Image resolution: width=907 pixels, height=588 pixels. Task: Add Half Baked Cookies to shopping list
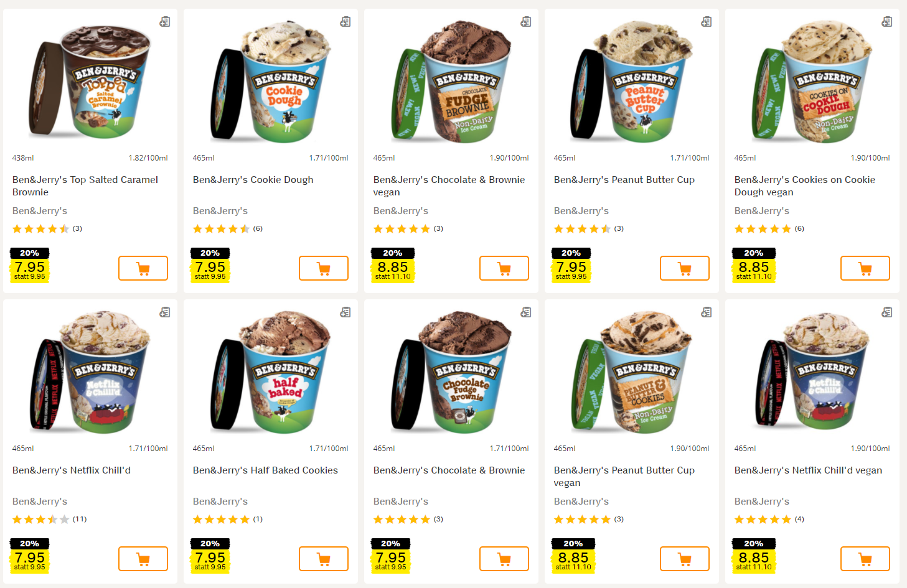click(x=345, y=312)
